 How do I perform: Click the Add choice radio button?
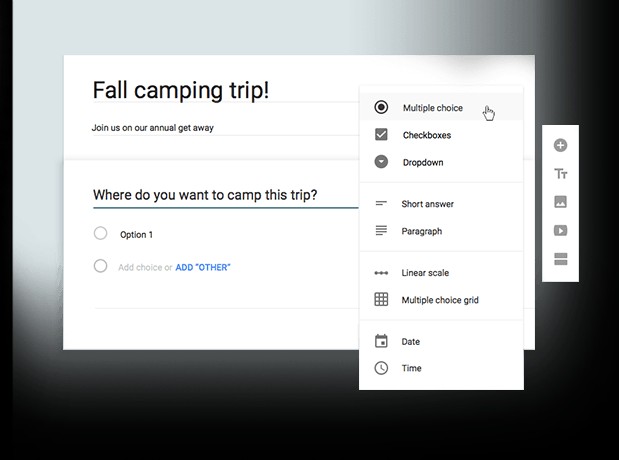tap(100, 267)
